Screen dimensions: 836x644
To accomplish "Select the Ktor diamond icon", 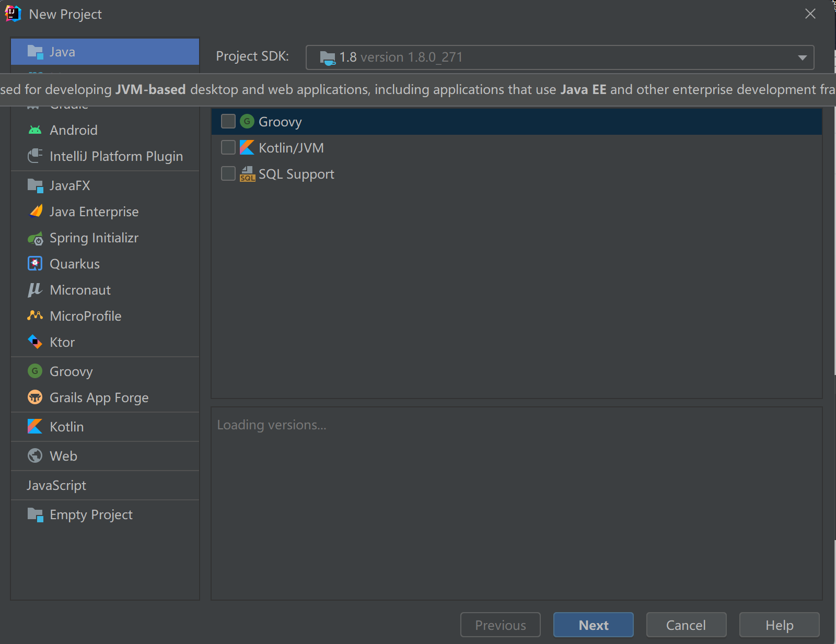I will click(35, 342).
